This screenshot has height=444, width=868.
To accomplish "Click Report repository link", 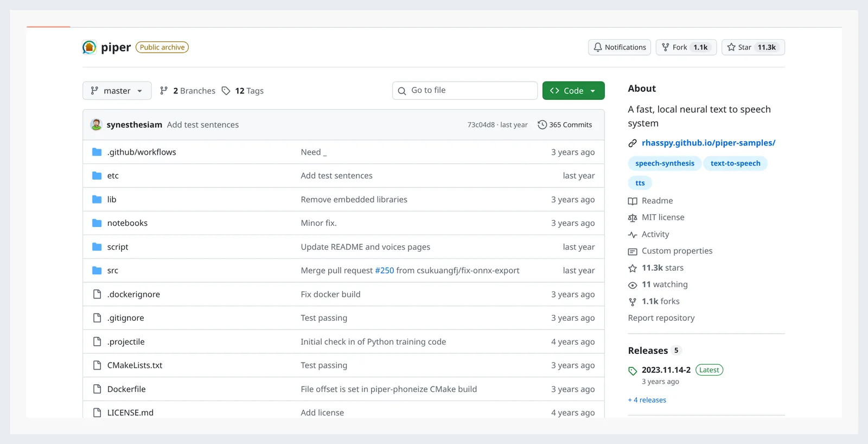I will pos(661,318).
